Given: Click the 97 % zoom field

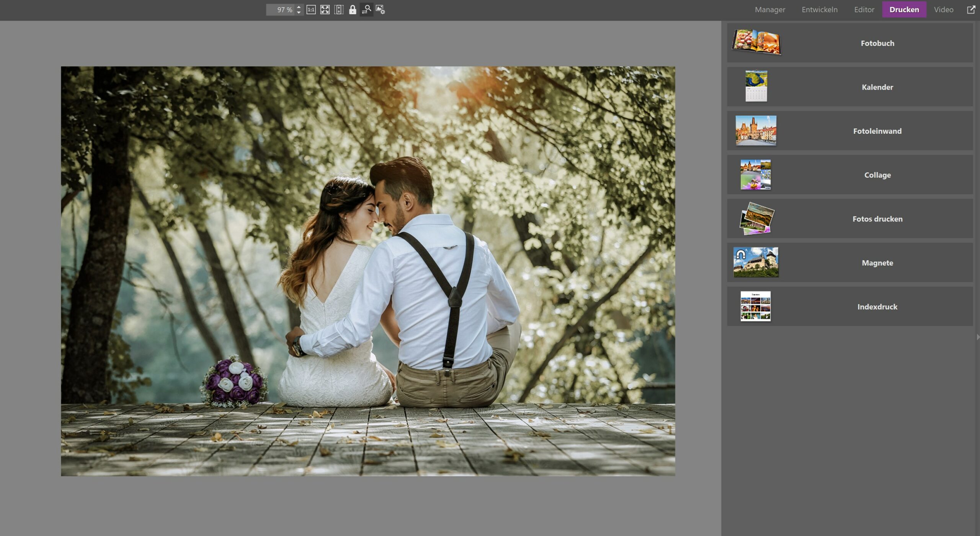Looking at the screenshot, I should pos(281,10).
